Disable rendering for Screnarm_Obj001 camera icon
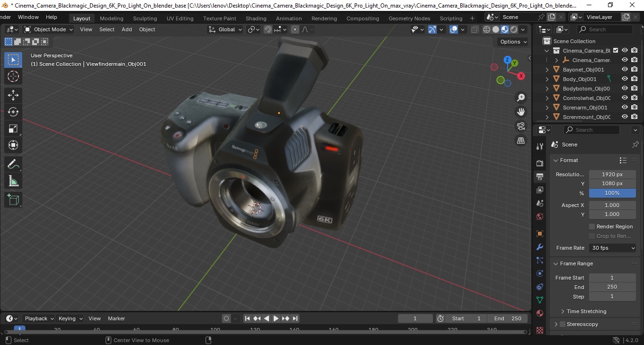The image size is (644, 345). (x=635, y=107)
